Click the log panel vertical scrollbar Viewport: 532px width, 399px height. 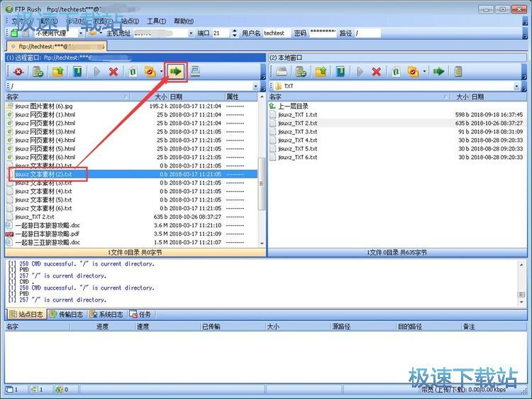[521, 283]
